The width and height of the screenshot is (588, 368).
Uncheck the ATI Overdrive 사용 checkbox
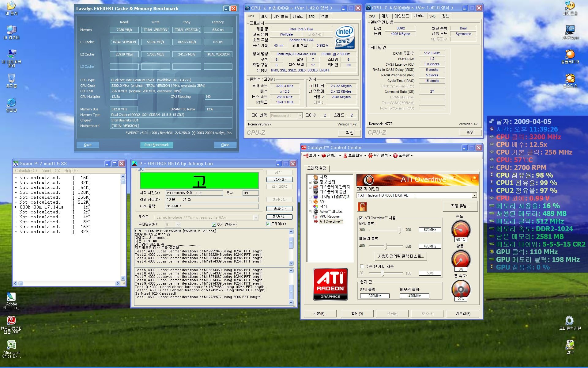[361, 218]
